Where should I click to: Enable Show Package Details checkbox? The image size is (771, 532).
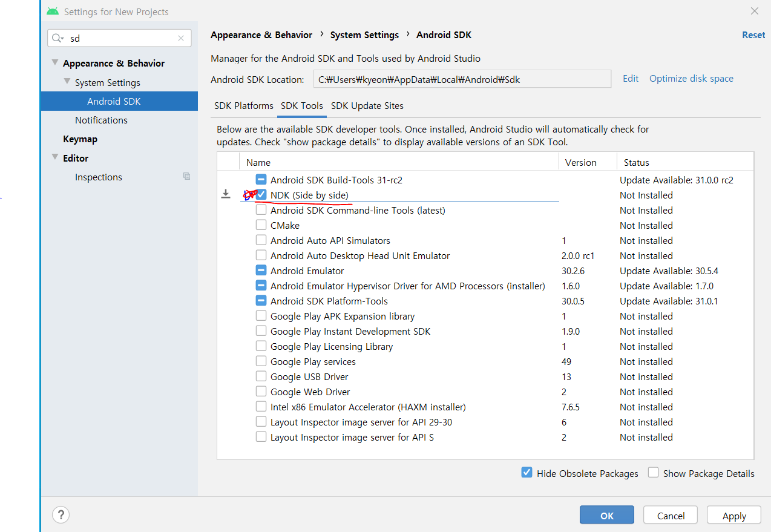pos(653,473)
